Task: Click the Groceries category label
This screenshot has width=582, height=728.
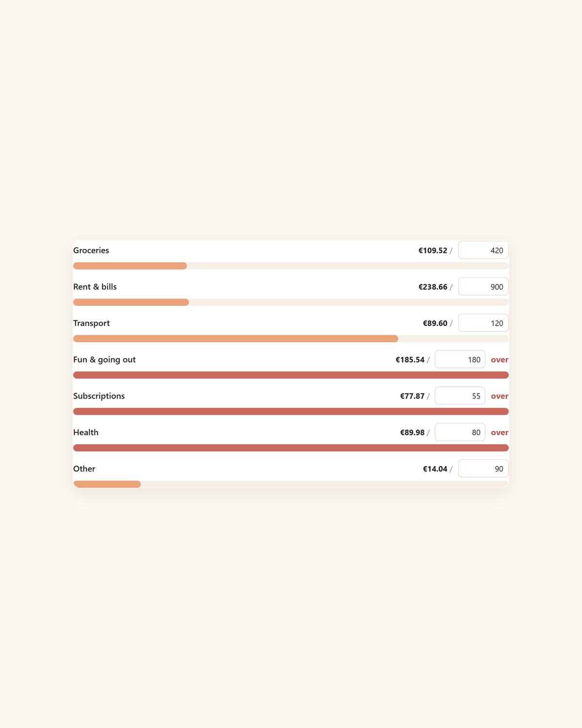Action: pos(91,250)
